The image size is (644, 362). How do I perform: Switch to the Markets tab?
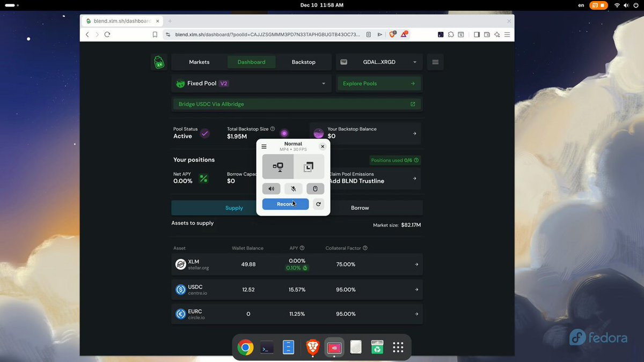pyautogui.click(x=199, y=62)
